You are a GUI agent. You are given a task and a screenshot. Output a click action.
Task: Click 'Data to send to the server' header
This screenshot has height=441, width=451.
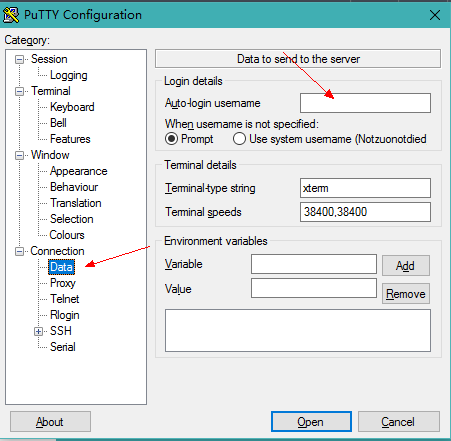click(x=298, y=59)
